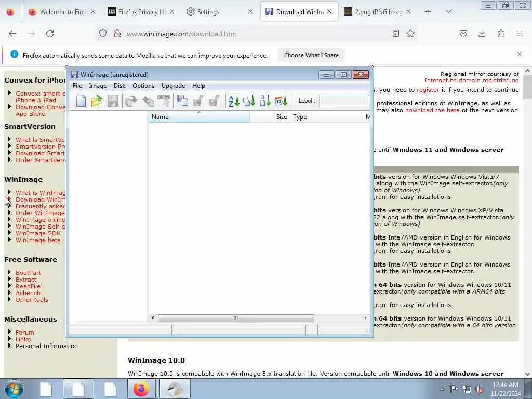The width and height of the screenshot is (532, 399).
Task: Click the Extract files toolbar icon
Action: tap(131, 101)
